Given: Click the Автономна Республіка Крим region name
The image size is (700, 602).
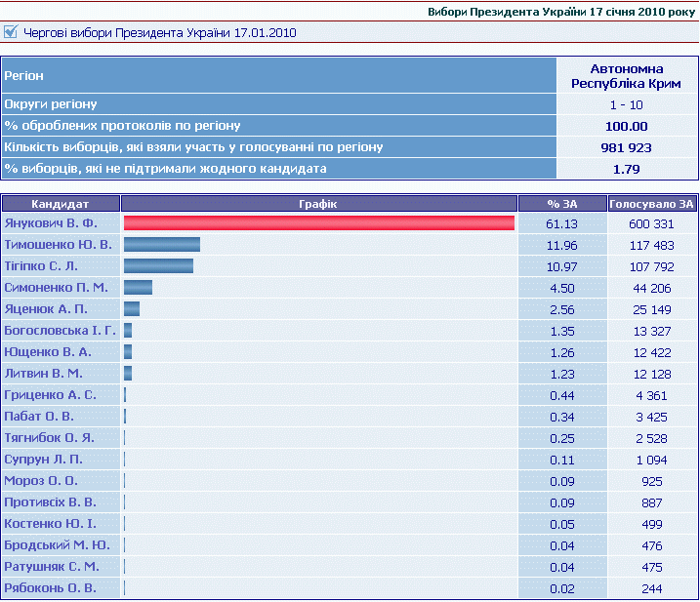Looking at the screenshot, I should (x=627, y=76).
